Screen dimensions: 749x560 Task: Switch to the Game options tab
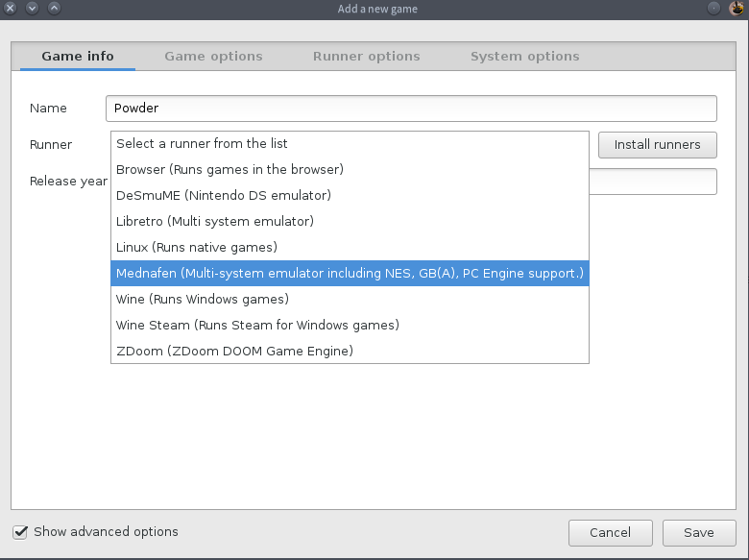coord(213,57)
